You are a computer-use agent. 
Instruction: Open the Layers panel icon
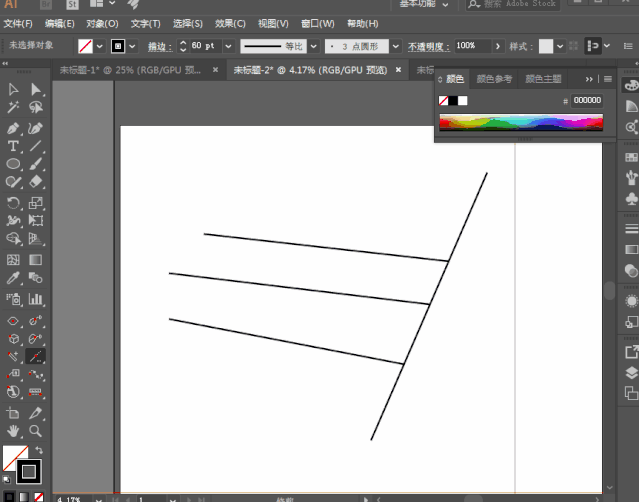click(x=631, y=372)
